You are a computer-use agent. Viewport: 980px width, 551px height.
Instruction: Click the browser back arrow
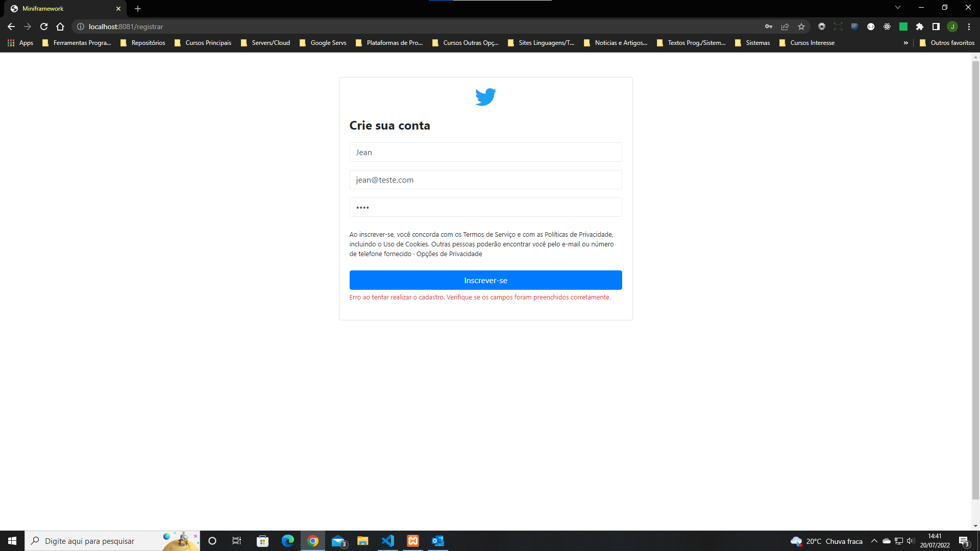coord(11,27)
